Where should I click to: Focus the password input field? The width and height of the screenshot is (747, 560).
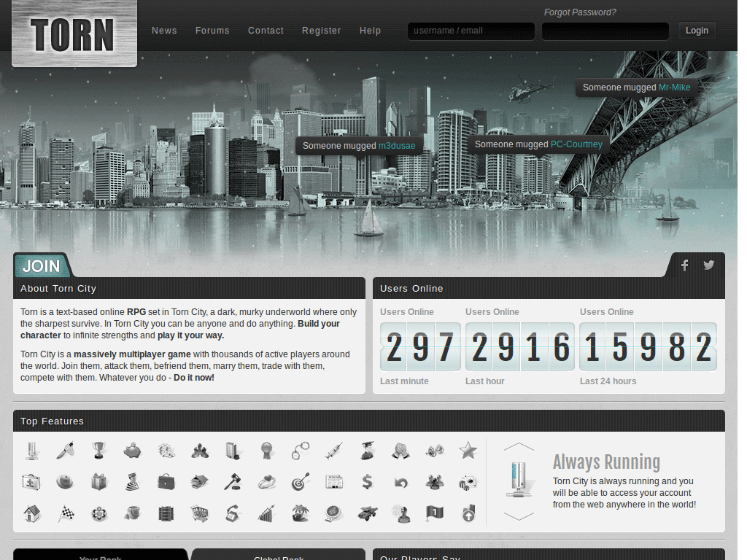[605, 31]
